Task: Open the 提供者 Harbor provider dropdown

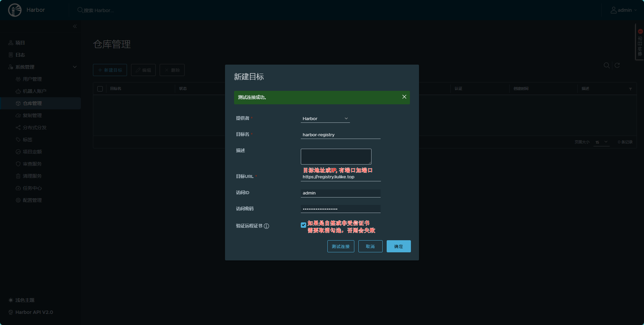Action: point(325,118)
